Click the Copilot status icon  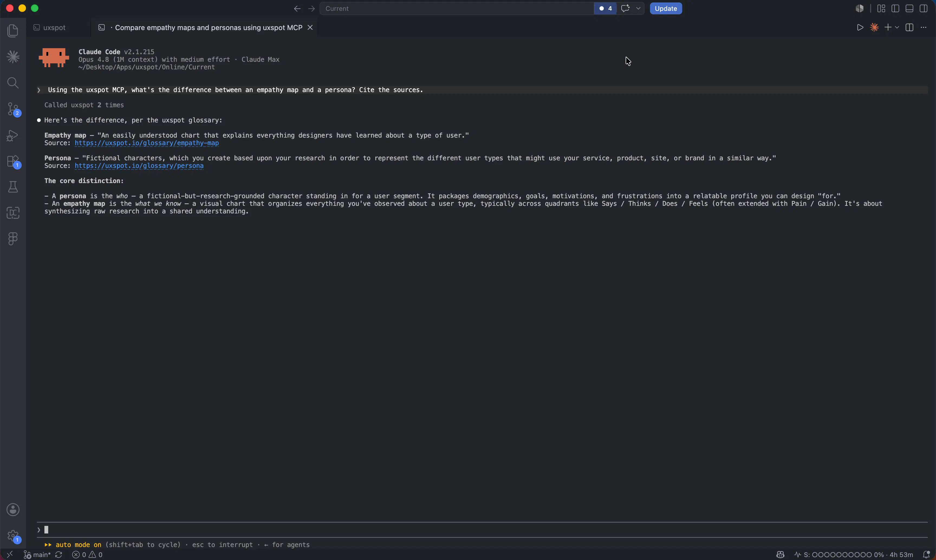780,554
